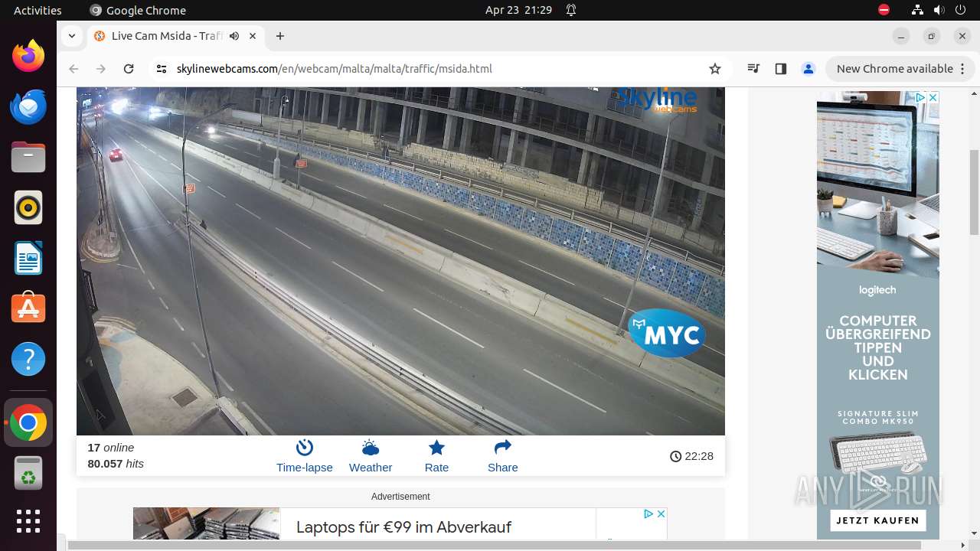Click the 22:28 local time display
Viewport: 980px width, 551px height.
click(691, 456)
